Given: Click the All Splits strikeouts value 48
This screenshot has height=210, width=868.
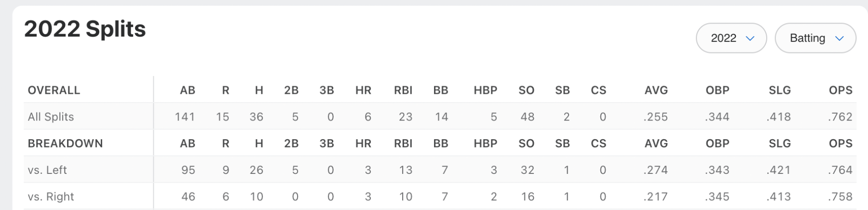Looking at the screenshot, I should (527, 117).
